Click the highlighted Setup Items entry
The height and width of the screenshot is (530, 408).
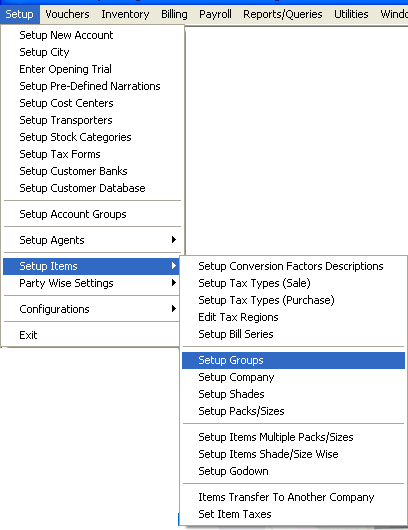[x=91, y=266]
